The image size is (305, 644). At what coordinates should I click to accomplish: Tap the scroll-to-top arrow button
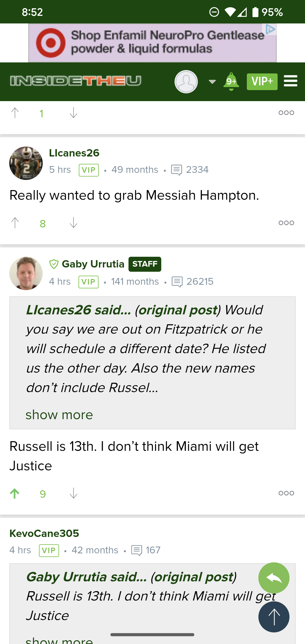(274, 617)
